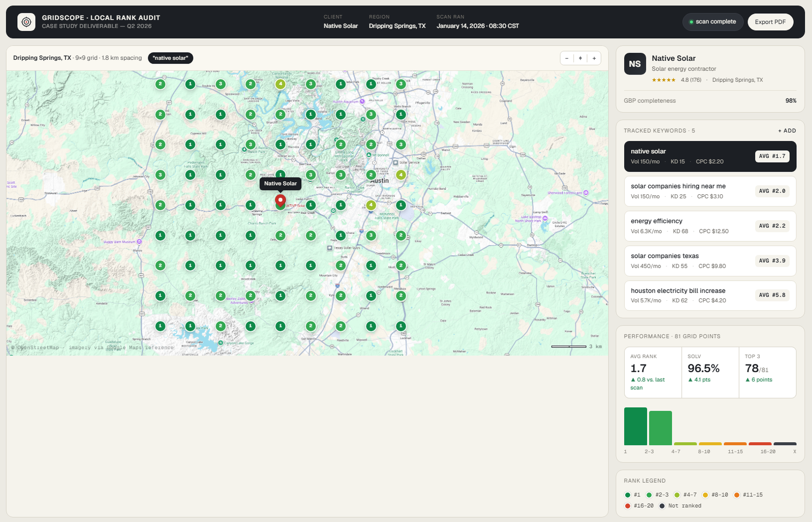Click "▲ 6 points" change indicator
The height and width of the screenshot is (522, 812).
coord(758,380)
